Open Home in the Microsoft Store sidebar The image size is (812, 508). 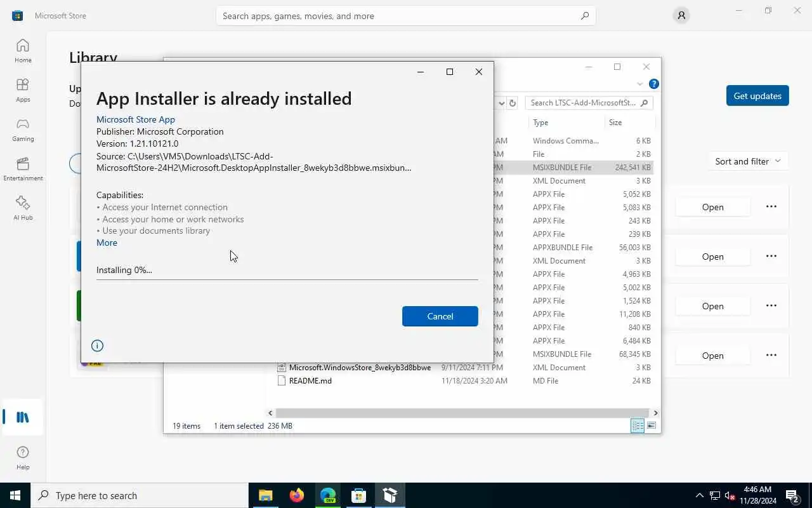click(23, 51)
